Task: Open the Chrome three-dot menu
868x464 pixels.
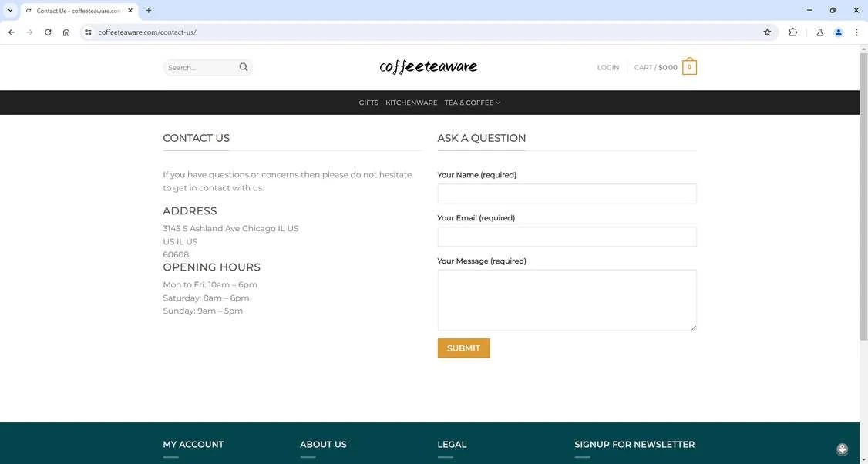Action: coord(856,32)
